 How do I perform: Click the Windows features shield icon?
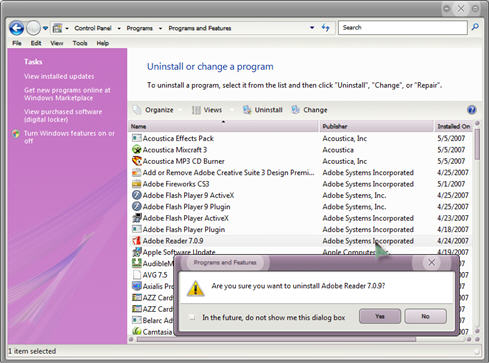pos(16,134)
